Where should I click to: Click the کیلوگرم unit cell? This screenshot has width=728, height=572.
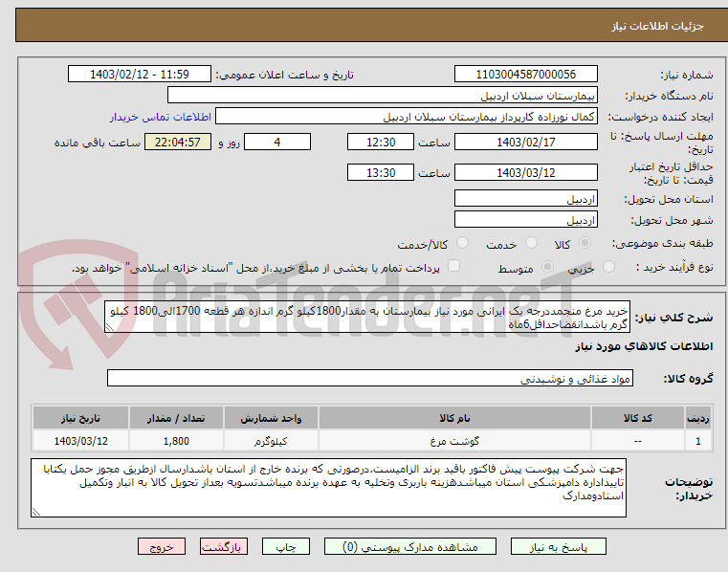(271, 441)
